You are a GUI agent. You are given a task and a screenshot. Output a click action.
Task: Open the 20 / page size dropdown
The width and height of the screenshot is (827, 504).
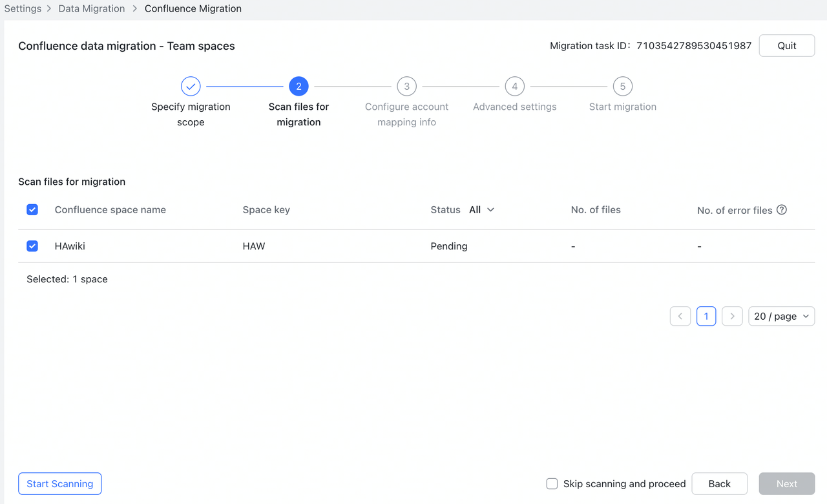(x=781, y=316)
